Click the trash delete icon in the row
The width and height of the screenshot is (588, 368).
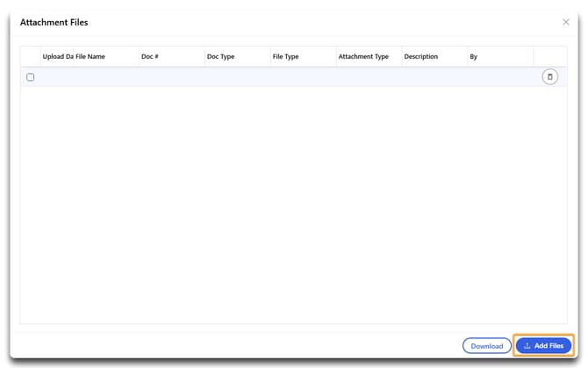click(x=550, y=77)
